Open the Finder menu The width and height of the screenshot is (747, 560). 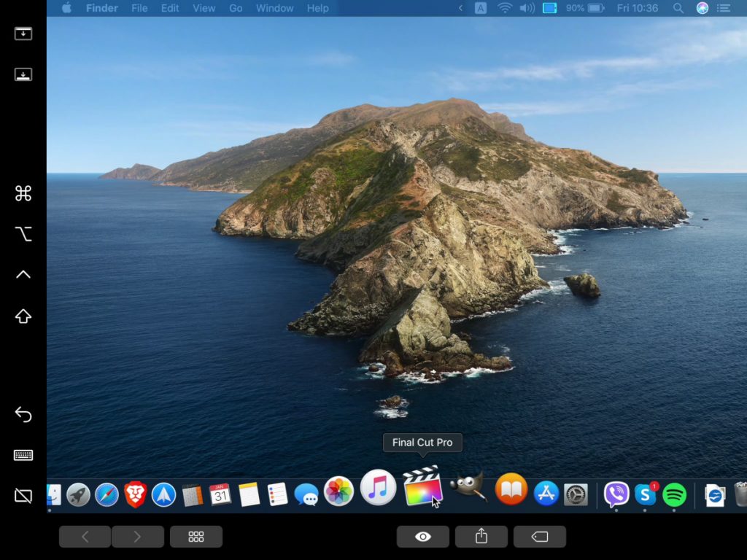[102, 8]
